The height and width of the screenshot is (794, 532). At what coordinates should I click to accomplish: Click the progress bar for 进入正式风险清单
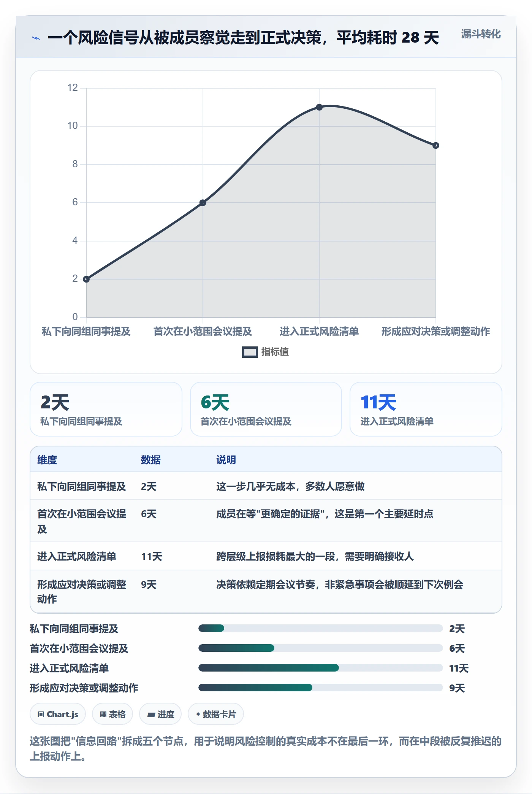pyautogui.click(x=320, y=668)
